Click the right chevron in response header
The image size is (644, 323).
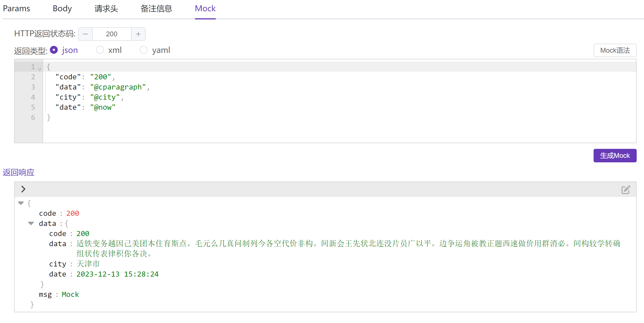coord(23,189)
